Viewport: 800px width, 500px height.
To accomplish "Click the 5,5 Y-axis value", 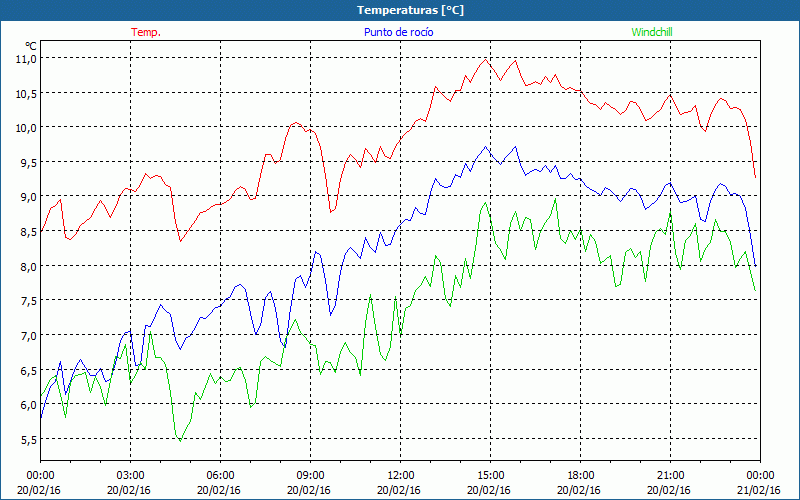I will [x=28, y=439].
